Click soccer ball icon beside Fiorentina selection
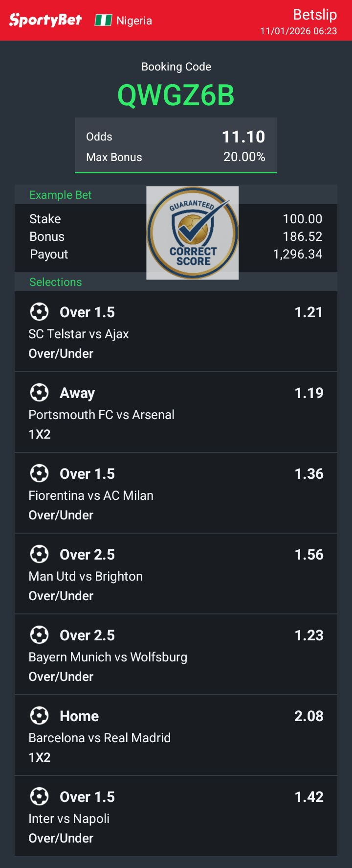The width and height of the screenshot is (352, 868). 39,473
